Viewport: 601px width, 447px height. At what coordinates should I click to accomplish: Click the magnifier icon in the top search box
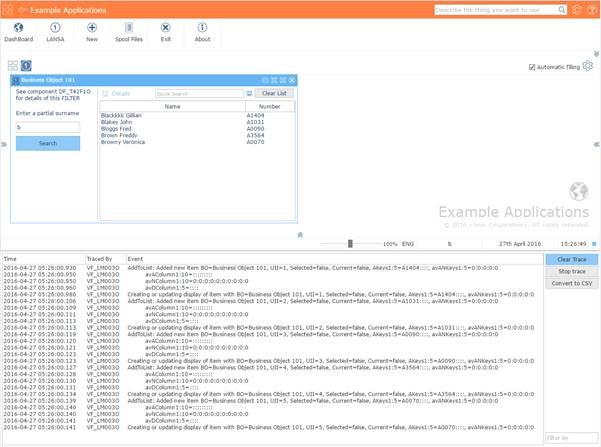[562, 10]
